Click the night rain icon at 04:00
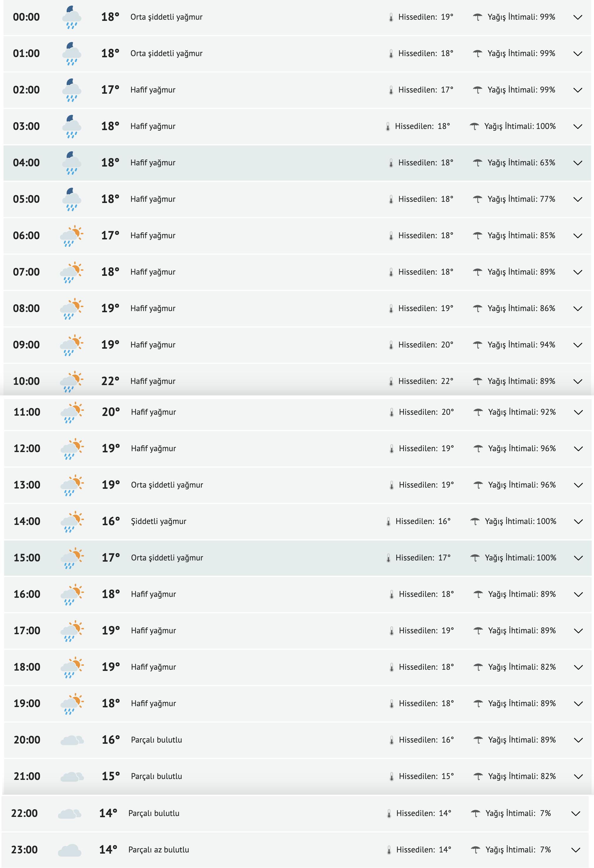 [71, 163]
